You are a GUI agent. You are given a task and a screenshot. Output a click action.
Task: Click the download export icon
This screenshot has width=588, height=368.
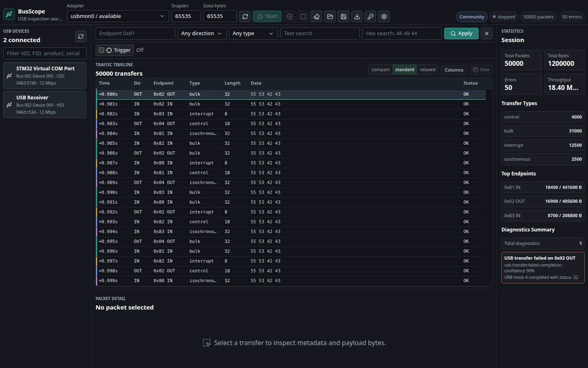pos(357,16)
